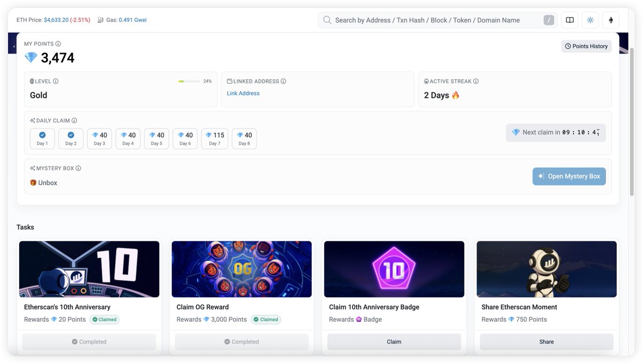This screenshot has width=643, height=364.
Task: Open the Share Etherscan Moment astronaut image
Action: point(547,269)
